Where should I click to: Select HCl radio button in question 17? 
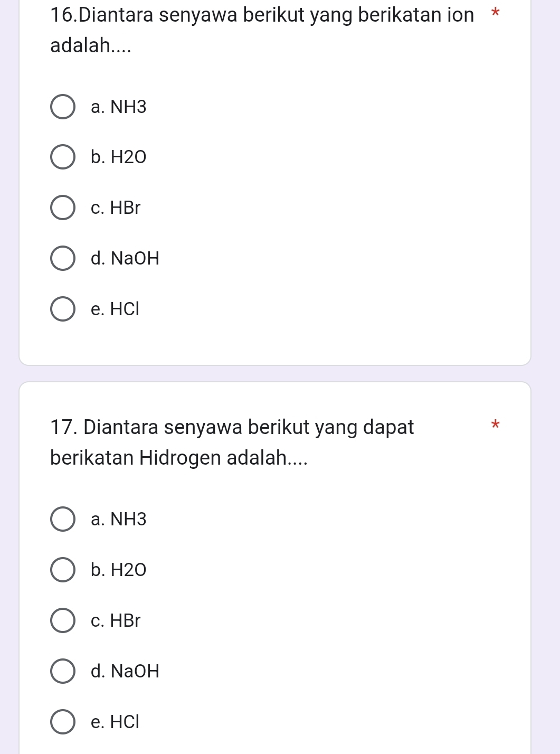point(63,722)
